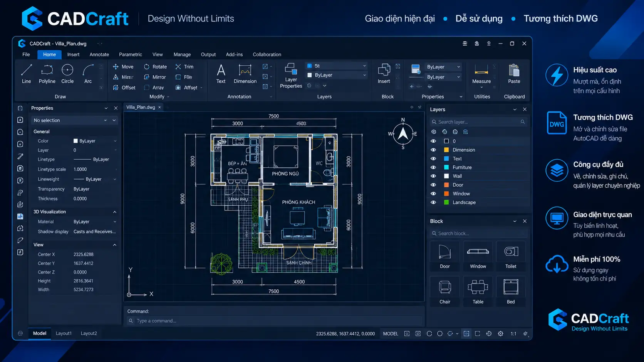Viewport: 644px width, 362px height.
Task: Open Layer Properties
Action: tap(291, 76)
